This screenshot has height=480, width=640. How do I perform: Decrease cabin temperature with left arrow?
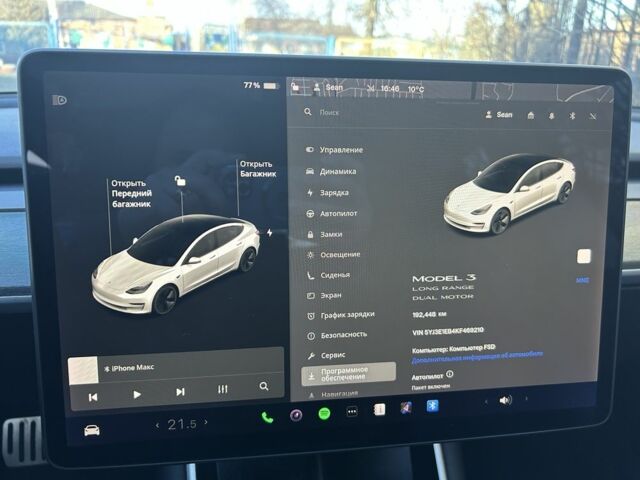157,426
